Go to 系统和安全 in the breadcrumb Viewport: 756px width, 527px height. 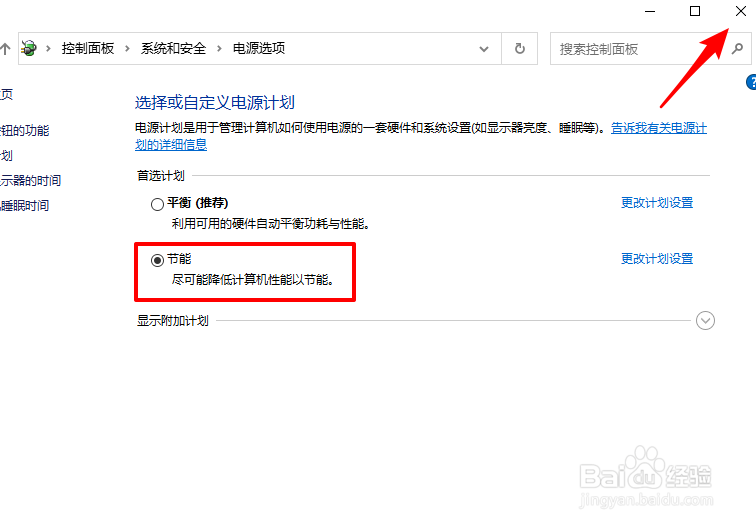[x=173, y=48]
